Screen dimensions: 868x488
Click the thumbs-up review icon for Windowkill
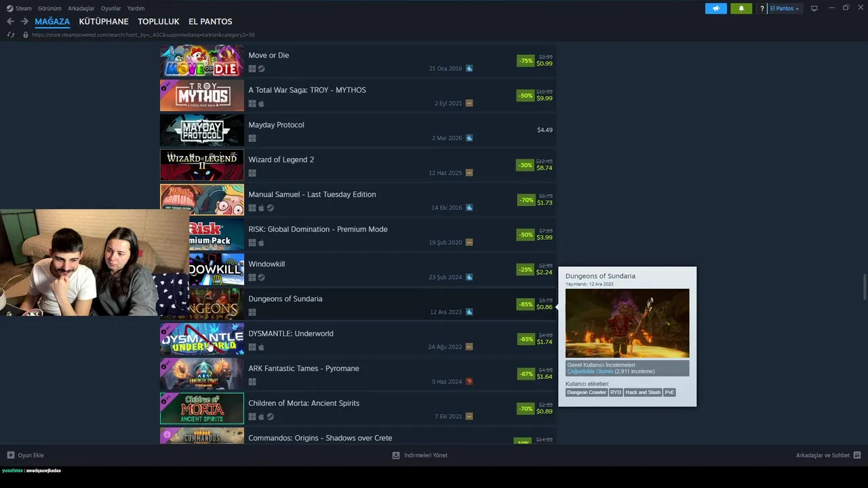469,277
